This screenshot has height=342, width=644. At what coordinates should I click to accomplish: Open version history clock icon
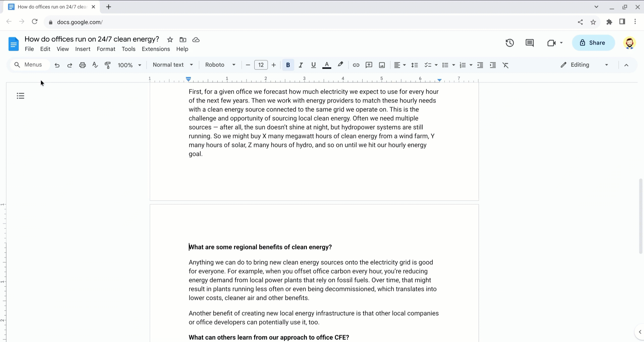[509, 43]
